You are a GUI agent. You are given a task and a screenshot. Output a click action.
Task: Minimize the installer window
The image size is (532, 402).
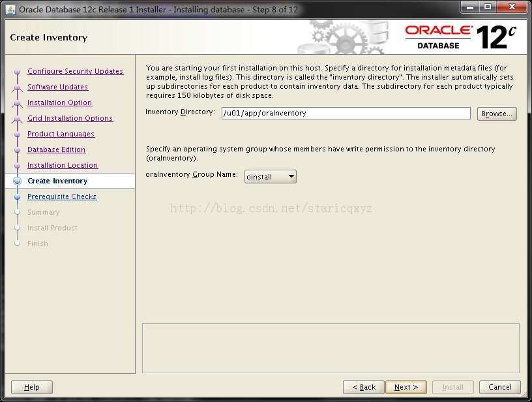coord(470,7)
